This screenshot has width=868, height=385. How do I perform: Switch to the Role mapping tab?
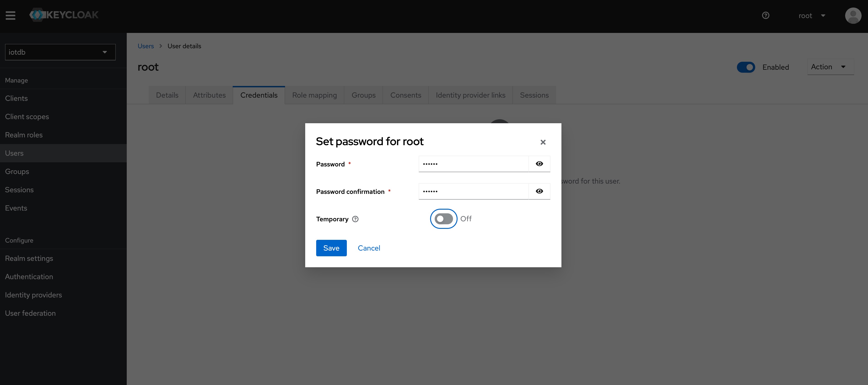click(x=314, y=95)
